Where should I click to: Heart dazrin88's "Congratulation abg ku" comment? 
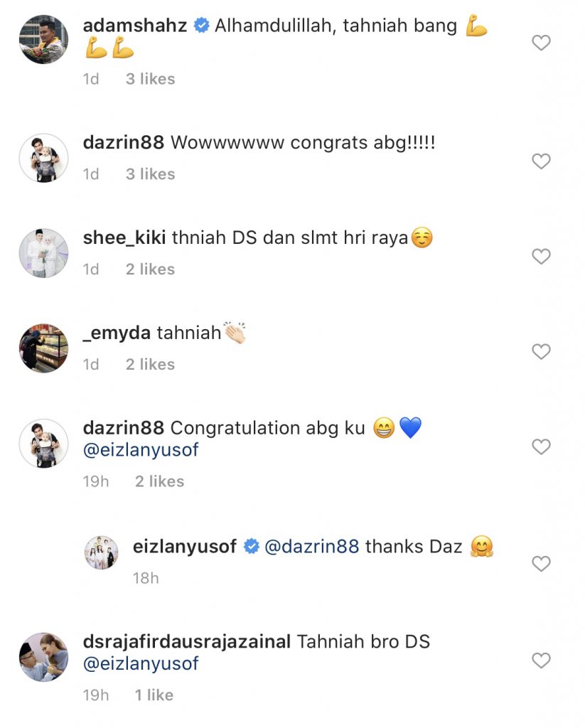click(x=541, y=446)
